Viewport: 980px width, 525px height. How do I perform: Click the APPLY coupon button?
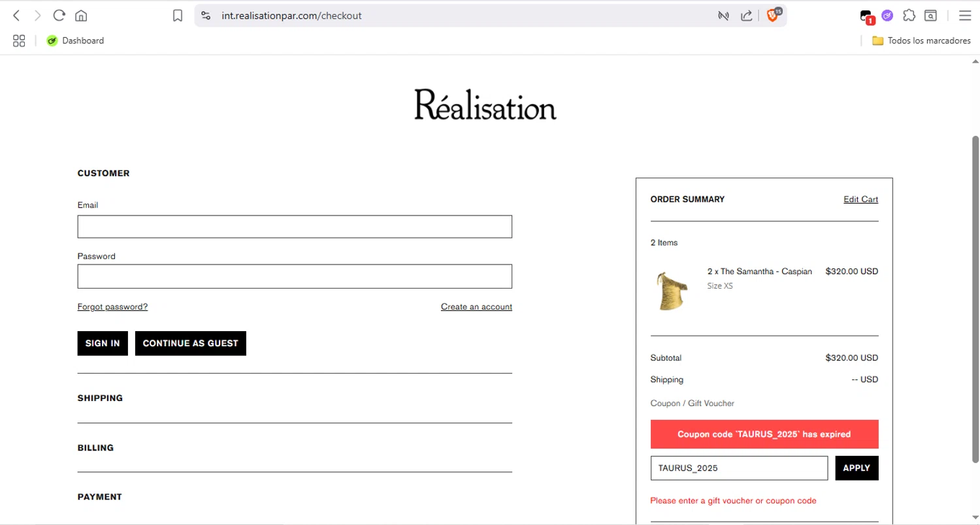pos(857,468)
